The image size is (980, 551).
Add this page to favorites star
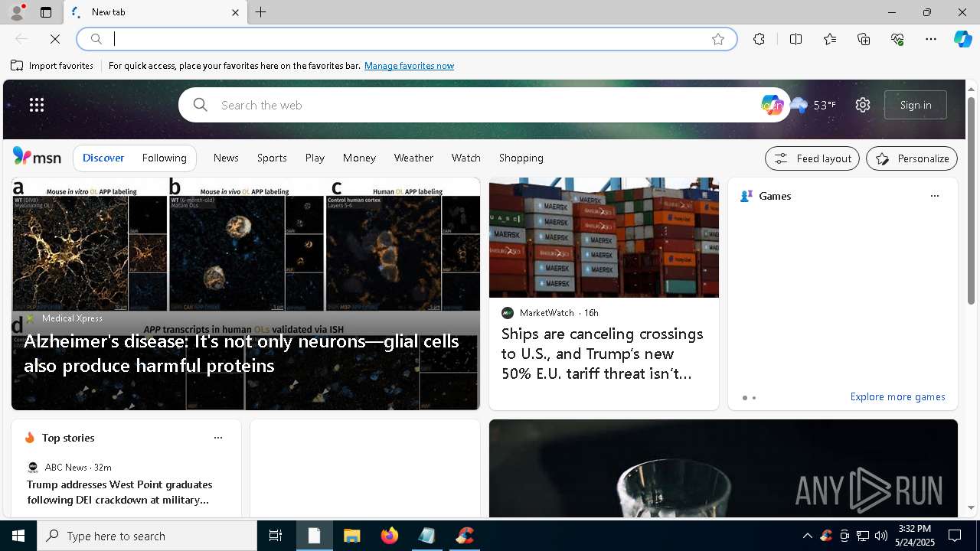(x=718, y=39)
